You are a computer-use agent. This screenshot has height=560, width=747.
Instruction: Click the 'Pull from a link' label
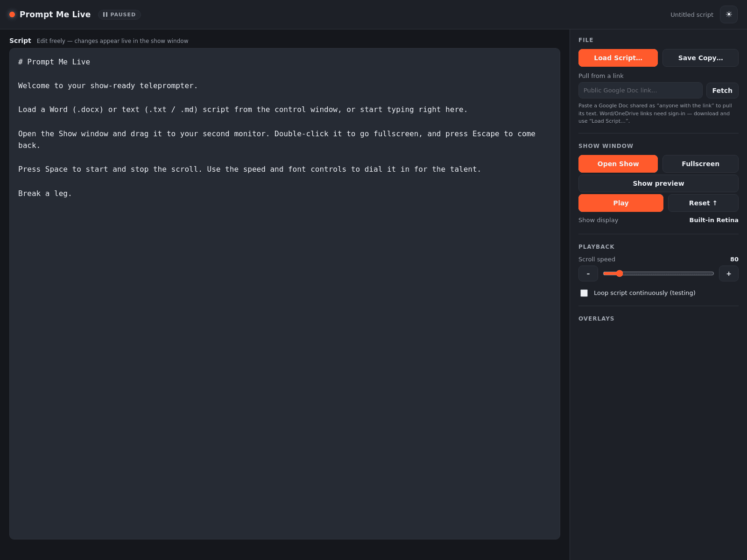point(601,76)
